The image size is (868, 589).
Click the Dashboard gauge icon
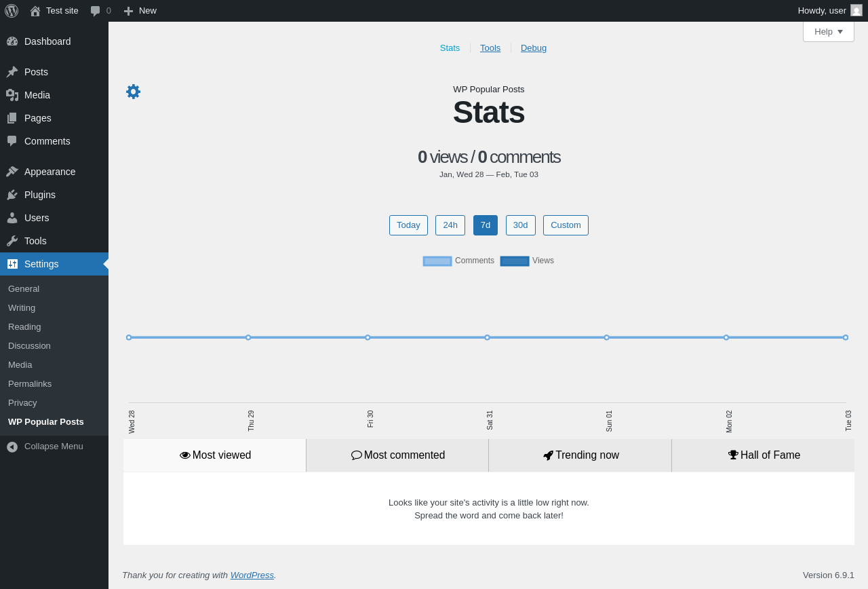click(12, 41)
